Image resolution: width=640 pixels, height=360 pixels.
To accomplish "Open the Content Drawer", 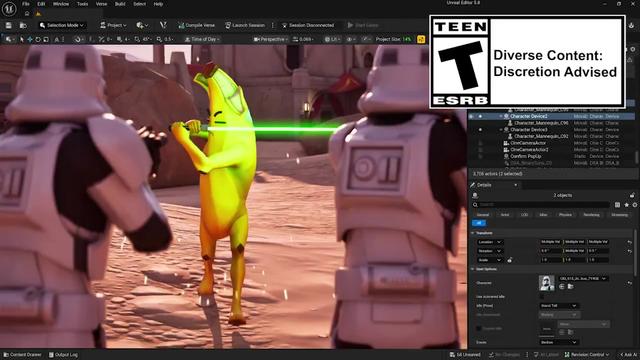I will 23,355.
